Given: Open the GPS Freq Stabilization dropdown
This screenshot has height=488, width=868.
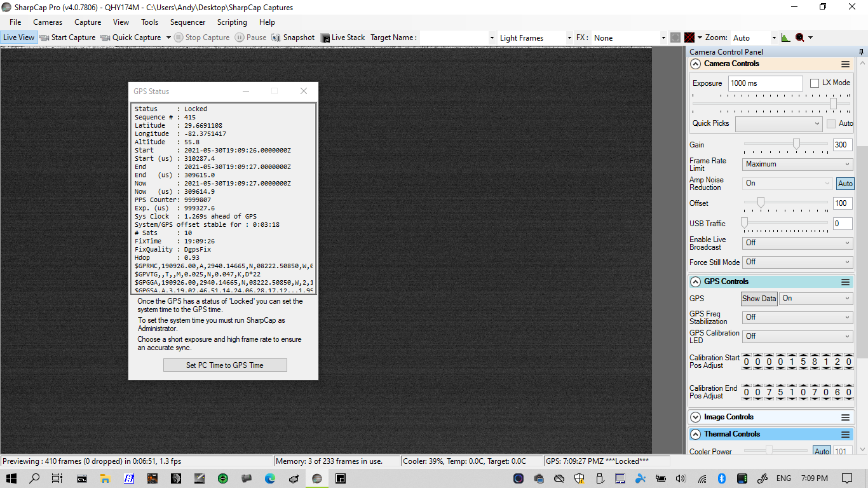Looking at the screenshot, I should [x=797, y=318].
